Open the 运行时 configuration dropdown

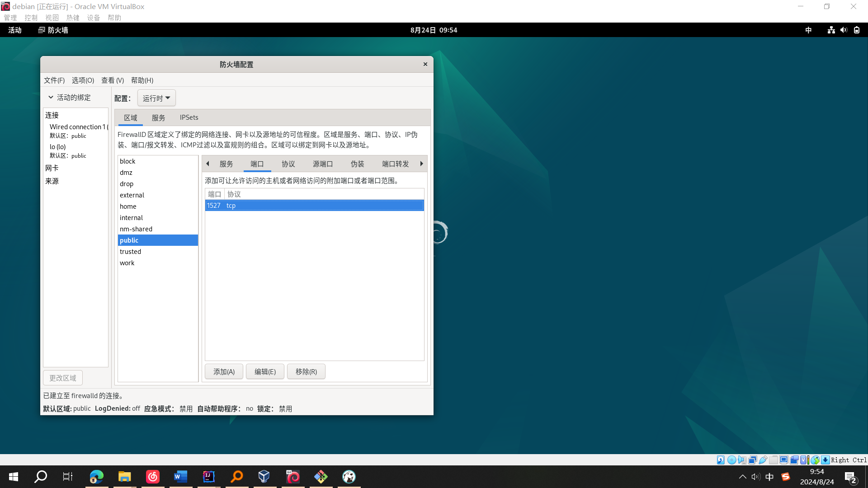coord(156,98)
